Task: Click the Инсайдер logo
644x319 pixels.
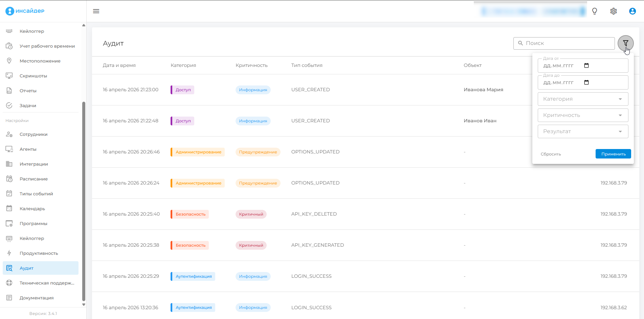Action: coord(25,11)
